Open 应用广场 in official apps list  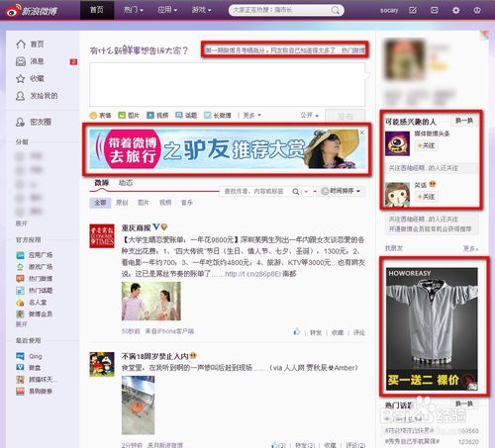[35, 255]
